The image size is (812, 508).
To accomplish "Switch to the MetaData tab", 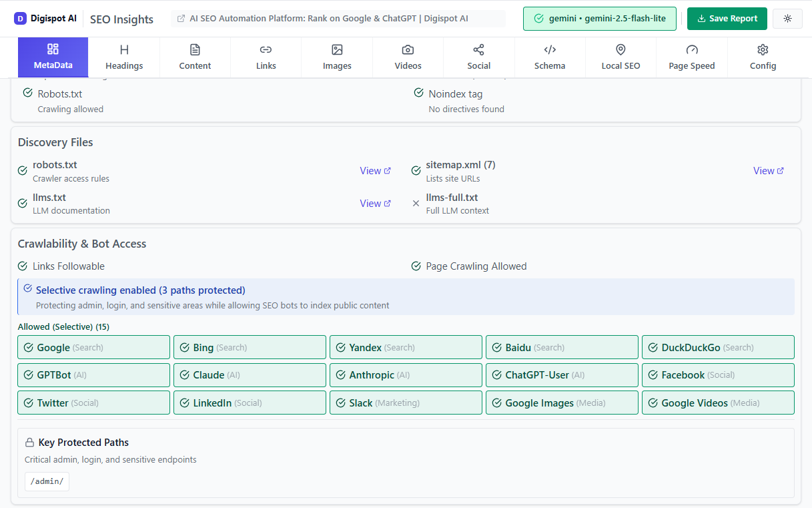I will click(x=53, y=57).
